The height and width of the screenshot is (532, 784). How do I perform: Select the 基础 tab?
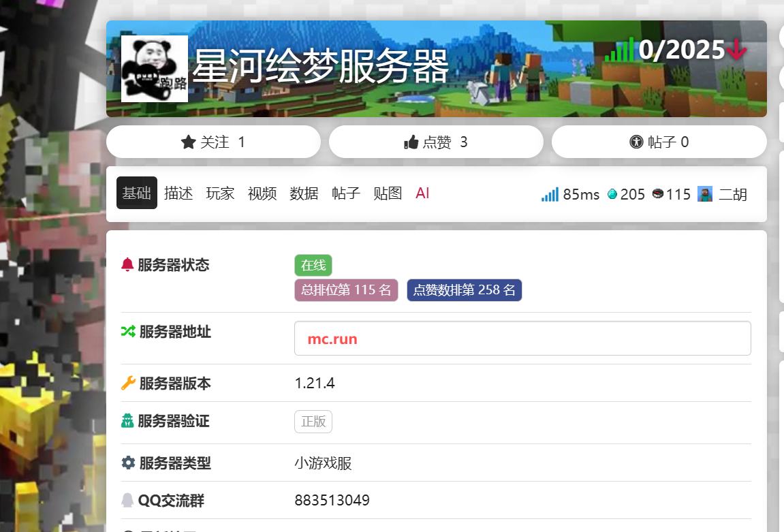(136, 193)
